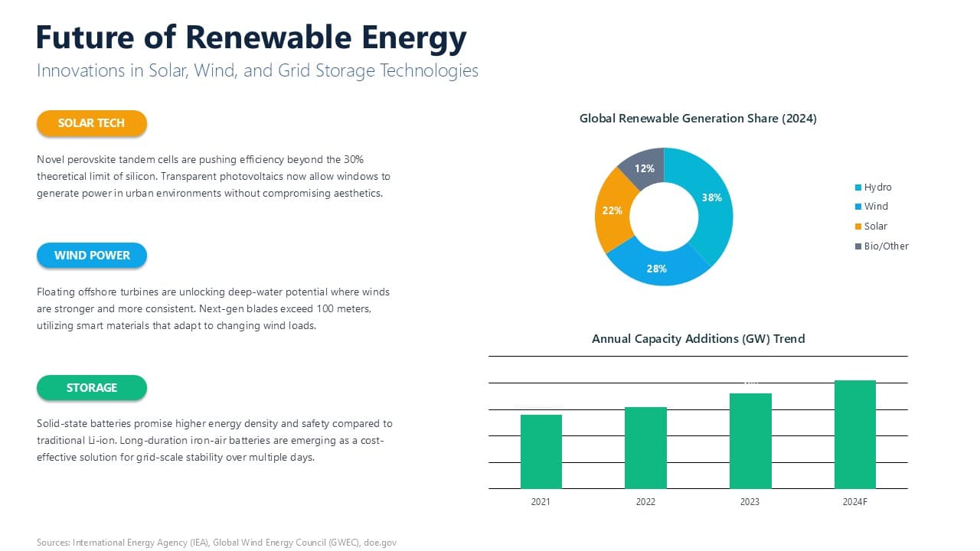This screenshot has width=980, height=551.
Task: Click the tallest 2024F bar
Action: (855, 432)
